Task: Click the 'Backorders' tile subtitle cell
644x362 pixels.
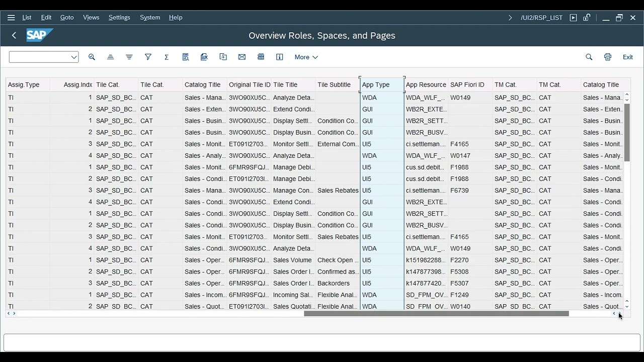Action: 338,284
